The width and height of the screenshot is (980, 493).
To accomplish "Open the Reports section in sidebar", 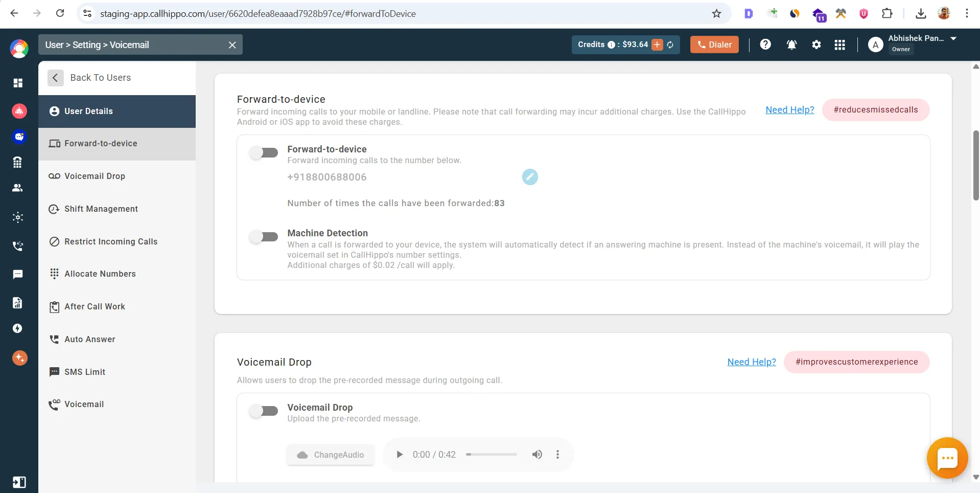I will point(18,303).
